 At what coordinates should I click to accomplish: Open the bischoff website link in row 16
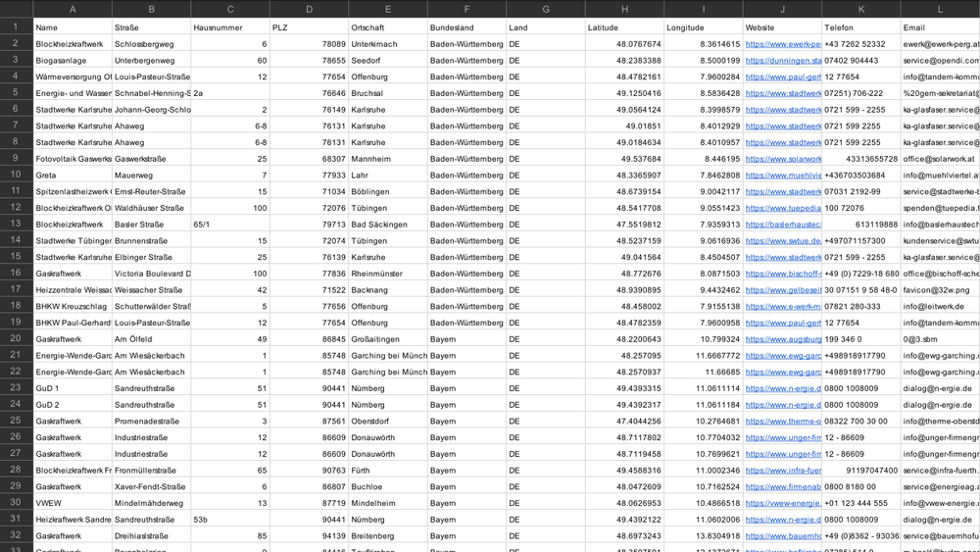783,274
